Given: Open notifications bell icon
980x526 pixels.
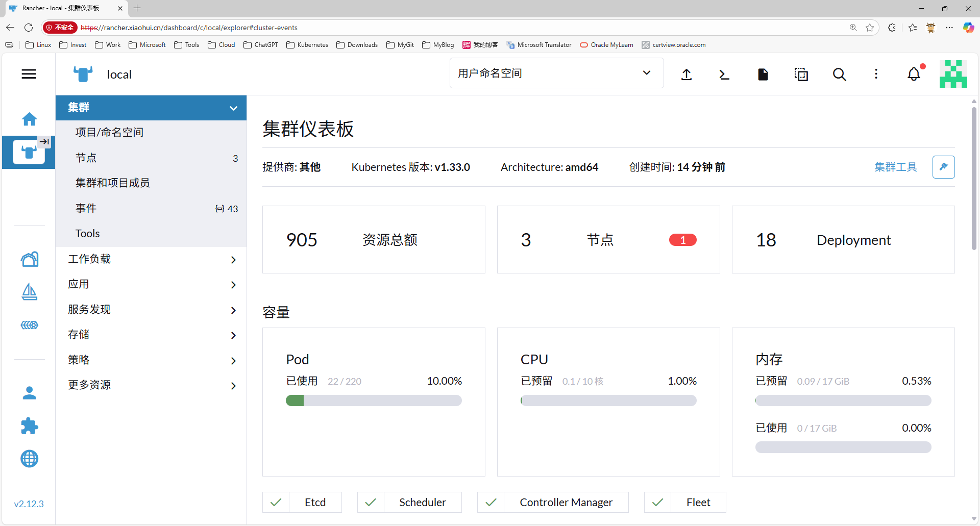Looking at the screenshot, I should pos(914,74).
